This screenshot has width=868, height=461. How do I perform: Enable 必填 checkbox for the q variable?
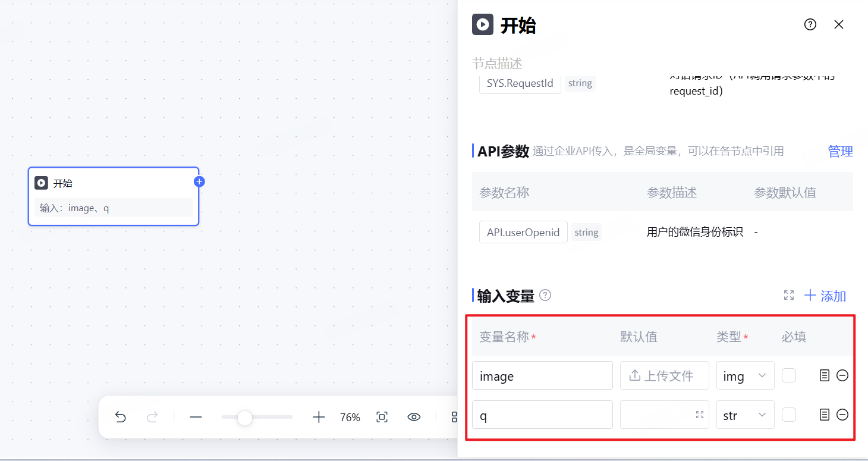click(x=789, y=415)
